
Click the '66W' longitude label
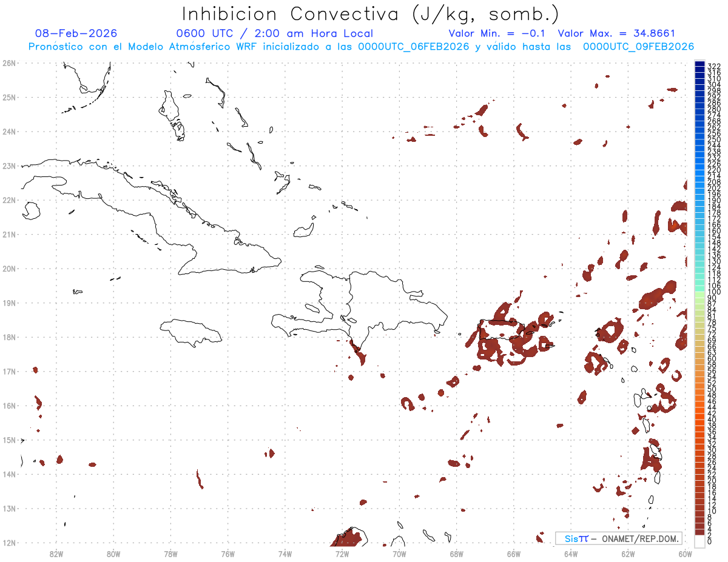514,553
